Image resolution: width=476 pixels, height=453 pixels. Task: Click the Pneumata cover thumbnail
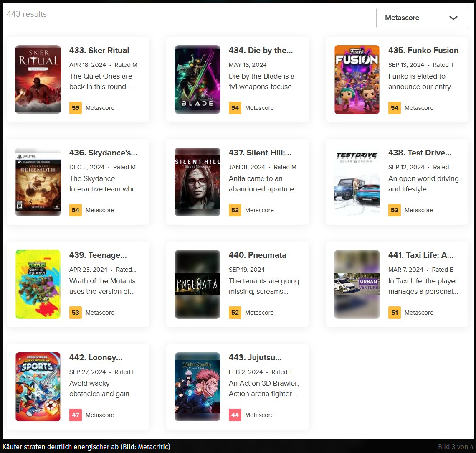click(197, 284)
